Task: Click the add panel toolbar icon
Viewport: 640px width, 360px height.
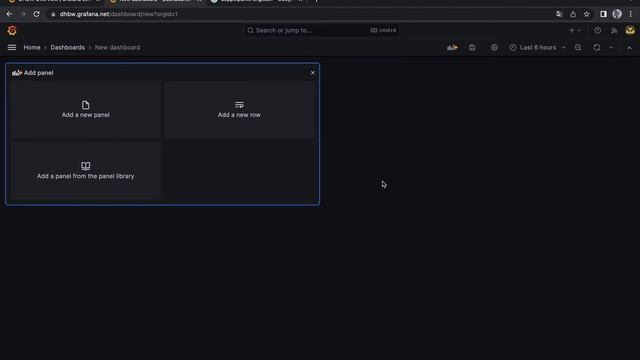Action: [452, 47]
